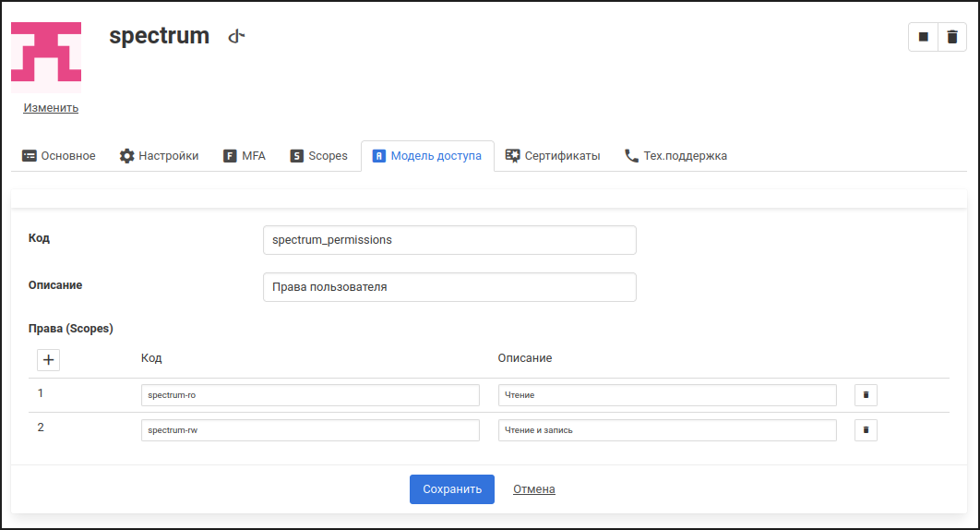
Task: Select the Модель доступа tab
Action: [427, 156]
